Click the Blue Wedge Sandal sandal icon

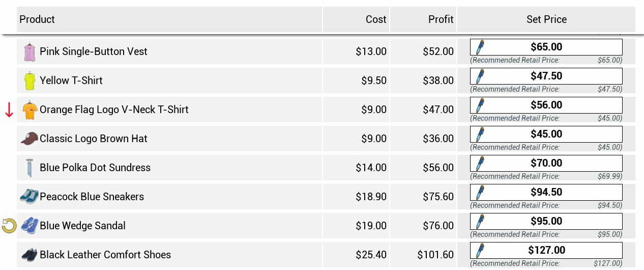tap(29, 226)
